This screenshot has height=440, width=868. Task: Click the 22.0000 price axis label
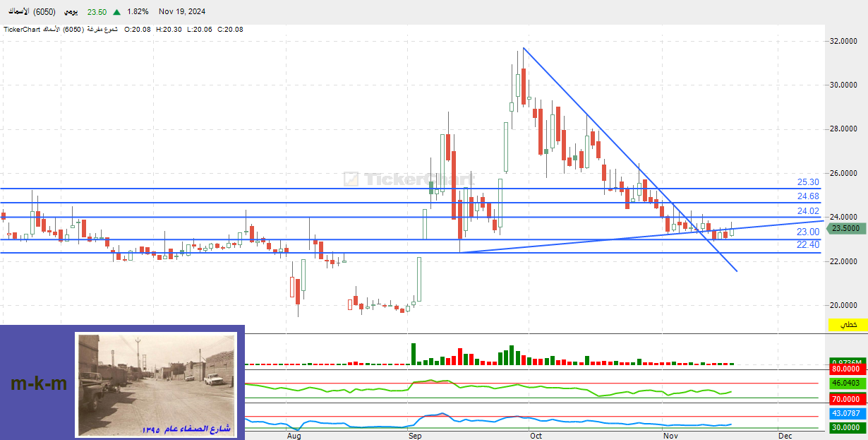(843, 261)
